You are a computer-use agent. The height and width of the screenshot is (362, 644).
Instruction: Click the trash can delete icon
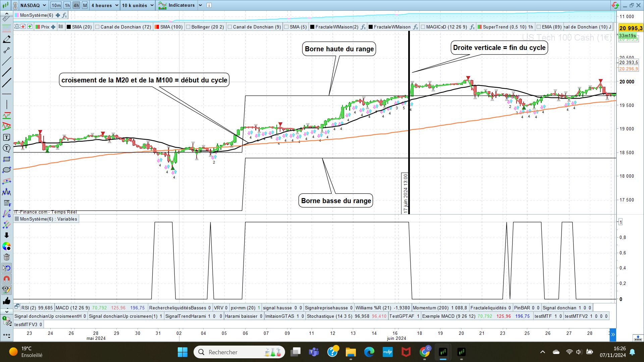pyautogui.click(x=6, y=257)
